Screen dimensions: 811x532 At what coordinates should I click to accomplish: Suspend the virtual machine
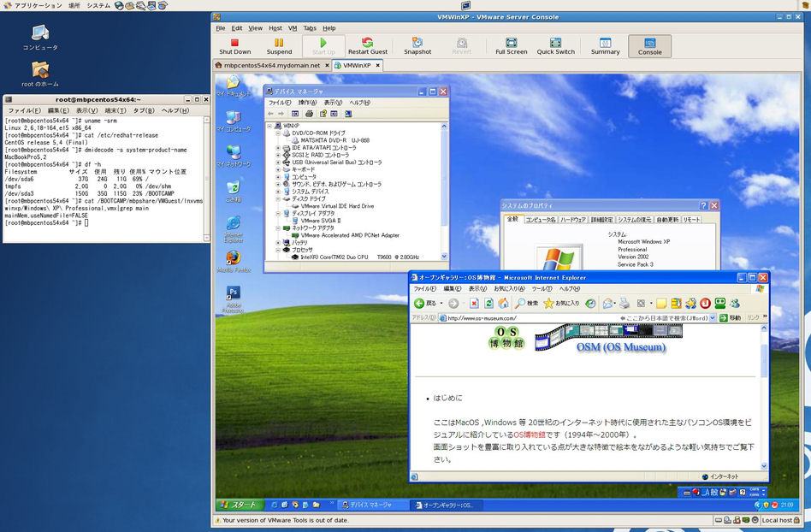click(x=279, y=46)
